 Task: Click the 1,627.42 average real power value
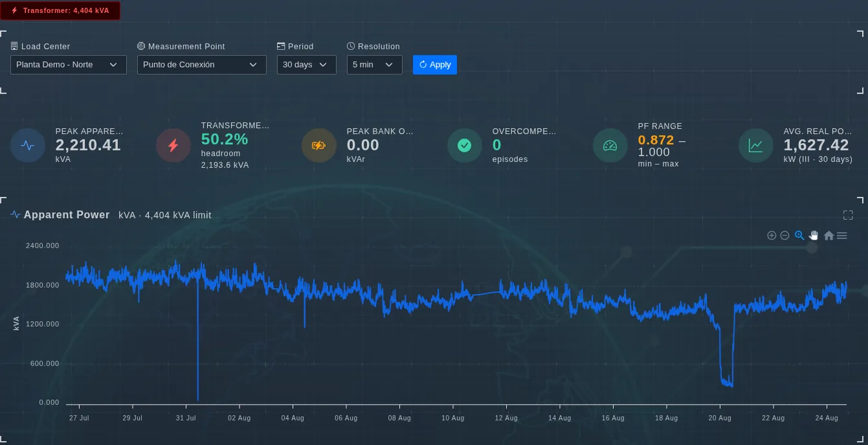pos(816,145)
